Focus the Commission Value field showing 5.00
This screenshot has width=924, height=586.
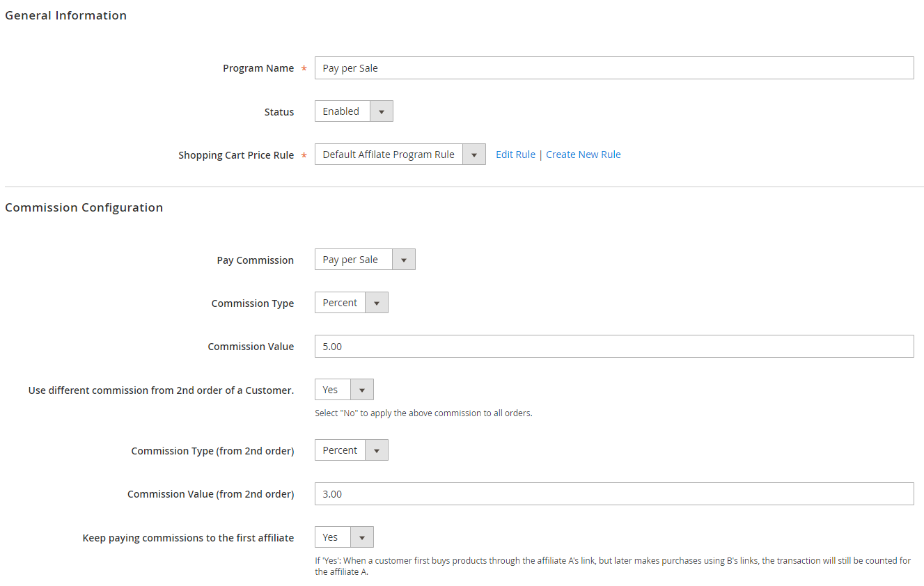613,347
